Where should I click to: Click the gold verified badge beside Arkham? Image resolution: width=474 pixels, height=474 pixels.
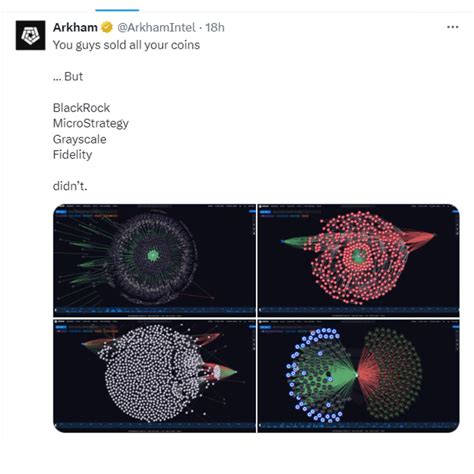point(107,27)
